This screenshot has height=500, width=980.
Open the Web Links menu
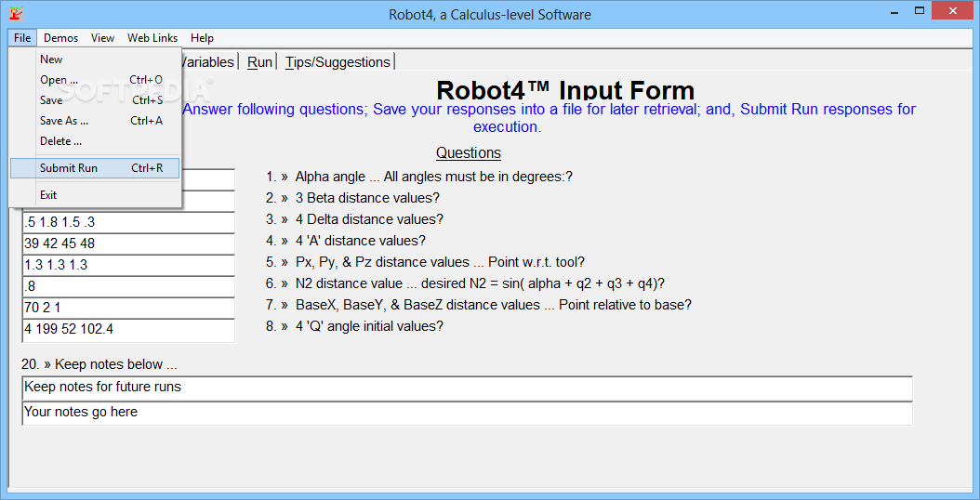(152, 38)
